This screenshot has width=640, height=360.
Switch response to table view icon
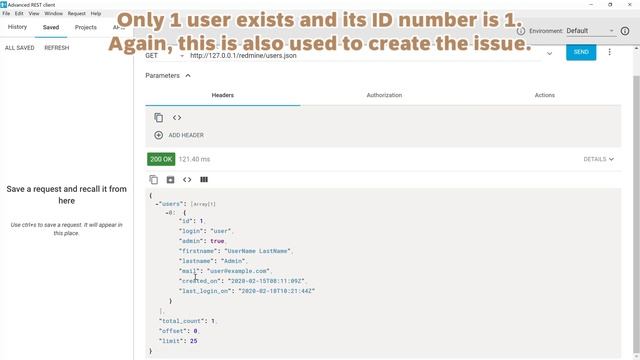point(204,180)
